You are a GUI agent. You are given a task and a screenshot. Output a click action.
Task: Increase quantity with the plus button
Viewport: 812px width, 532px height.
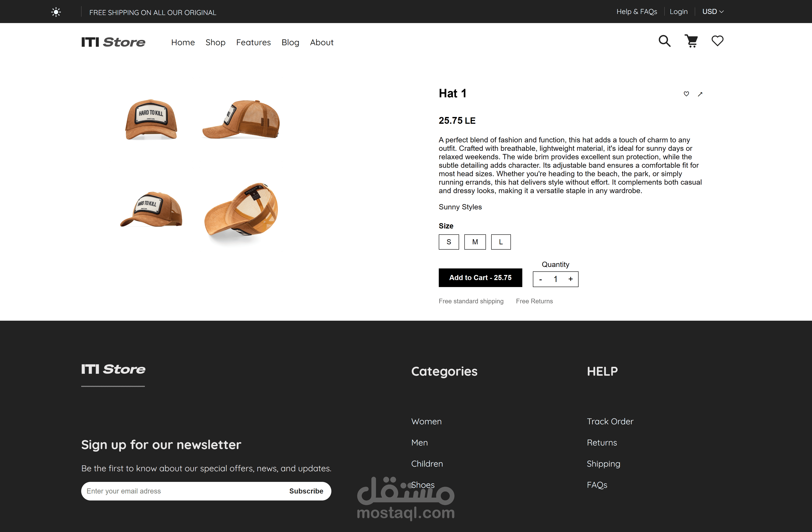click(x=571, y=279)
